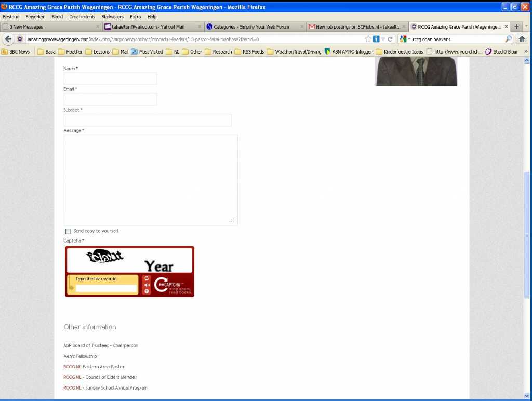Open the Bladwijzers menu

112,17
